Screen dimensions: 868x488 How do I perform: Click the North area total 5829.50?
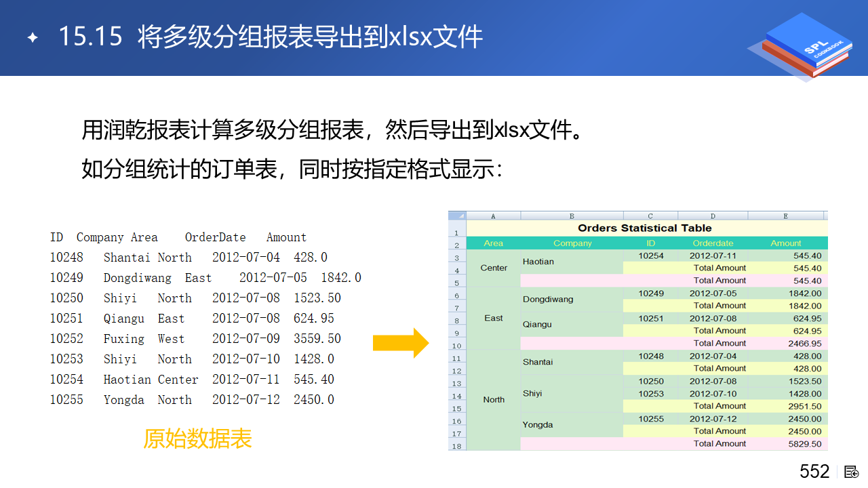788,444
